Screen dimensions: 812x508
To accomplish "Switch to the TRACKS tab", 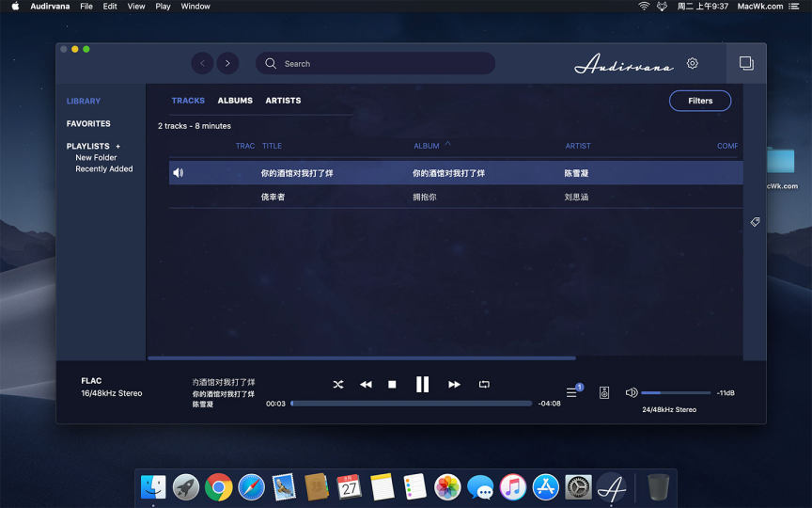I will point(188,101).
